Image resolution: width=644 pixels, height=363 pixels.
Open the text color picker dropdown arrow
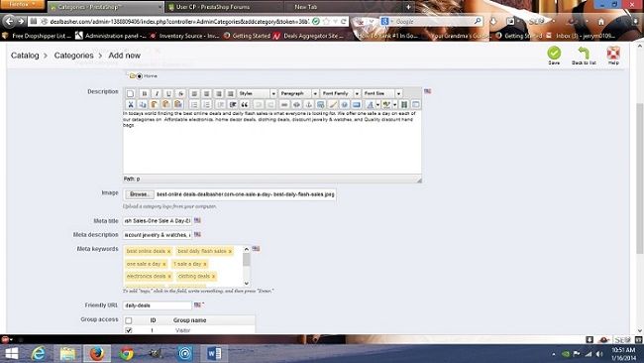[377, 104]
